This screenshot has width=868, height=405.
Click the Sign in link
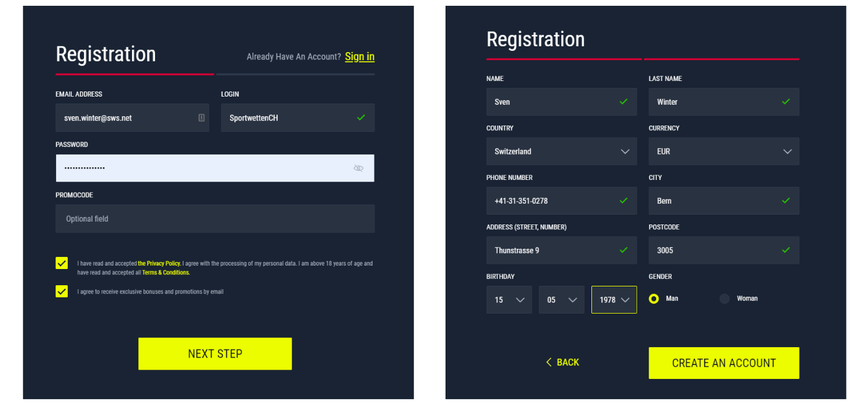click(359, 56)
